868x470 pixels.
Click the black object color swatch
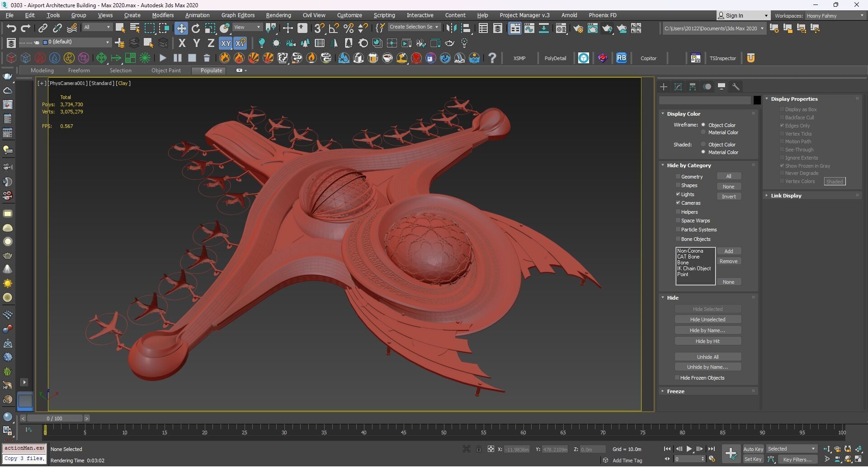click(757, 100)
